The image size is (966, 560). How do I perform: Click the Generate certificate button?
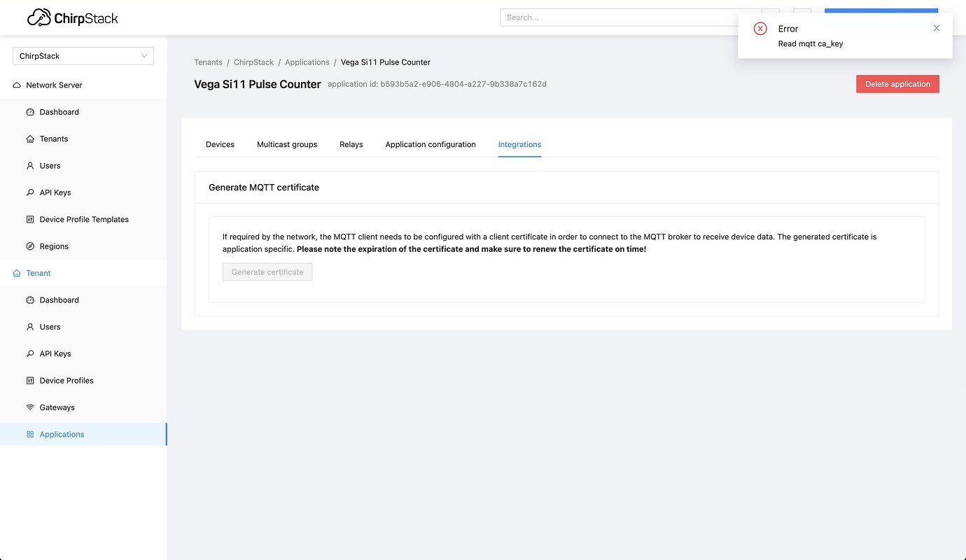[x=267, y=272]
